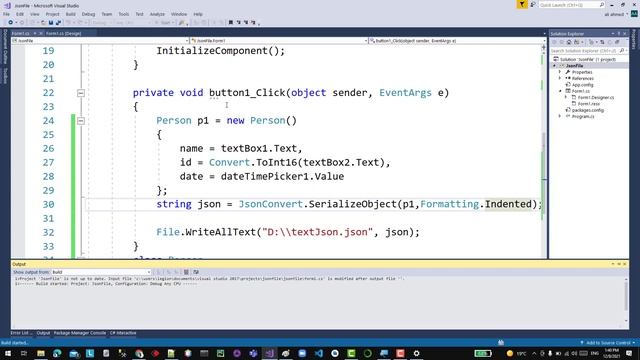The image size is (640, 360).
Task: Switch to the Error List tab
Action: 20,333
